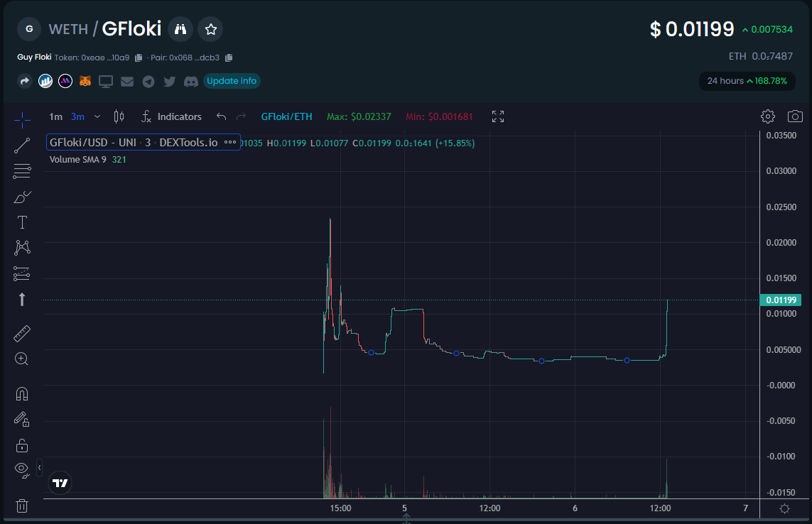Open the project website monitor icon
This screenshot has height=524, width=812.
(106, 82)
